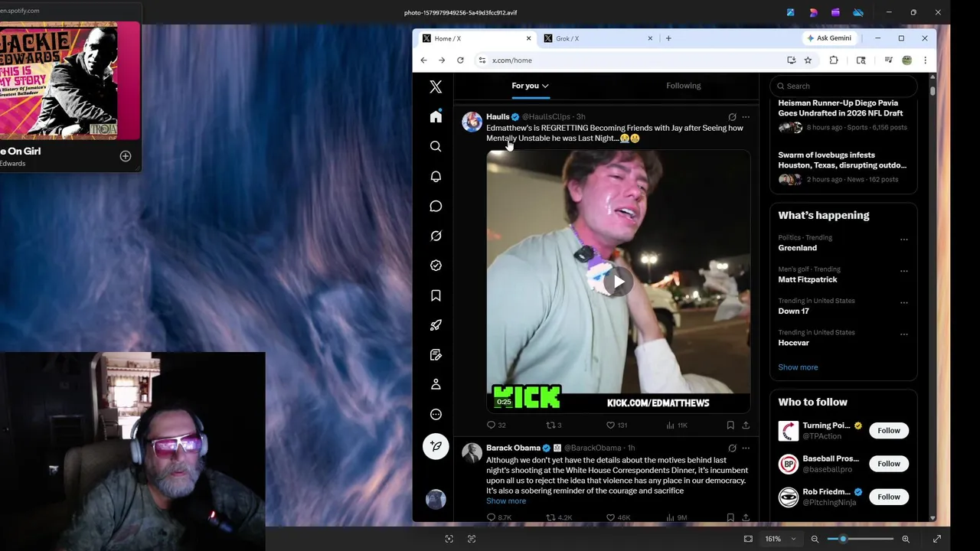Open More circle icon in X sidebar
The width and height of the screenshot is (980, 551).
tap(436, 414)
